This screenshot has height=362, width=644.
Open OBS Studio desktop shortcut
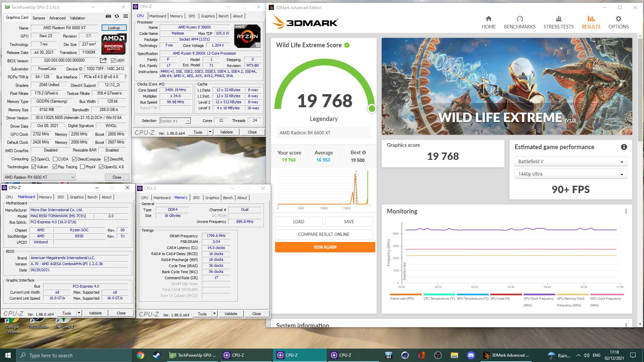38,324
